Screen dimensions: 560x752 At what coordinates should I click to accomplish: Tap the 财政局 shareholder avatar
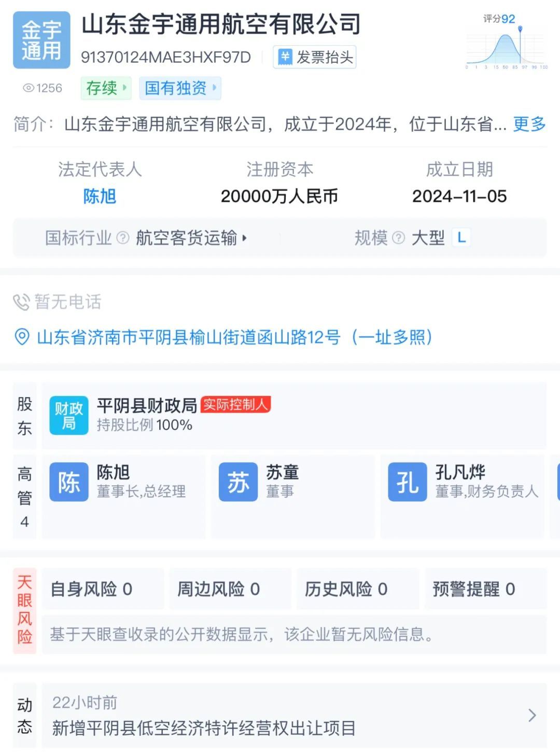pyautogui.click(x=69, y=416)
